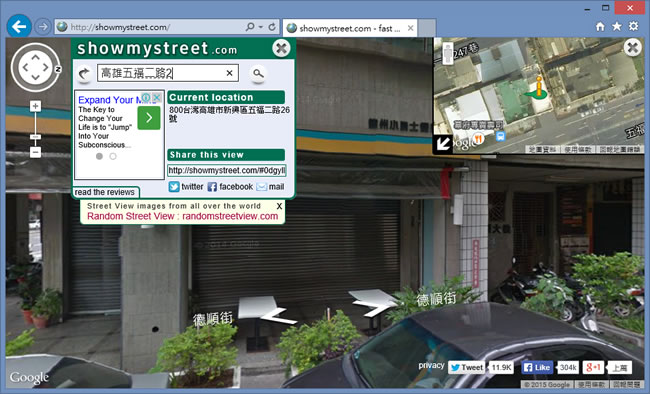Open the ad info icon
This screenshot has height=394, width=650.
(x=146, y=97)
